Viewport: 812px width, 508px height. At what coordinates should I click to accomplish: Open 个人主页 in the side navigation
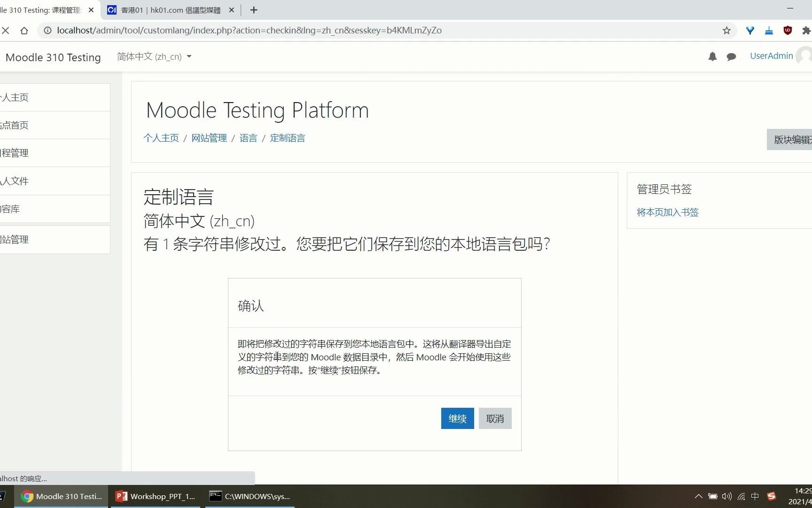55,97
